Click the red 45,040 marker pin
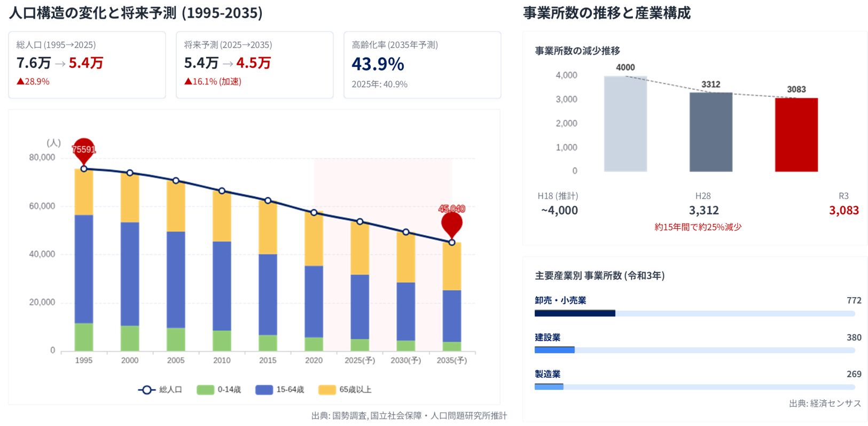 click(451, 223)
